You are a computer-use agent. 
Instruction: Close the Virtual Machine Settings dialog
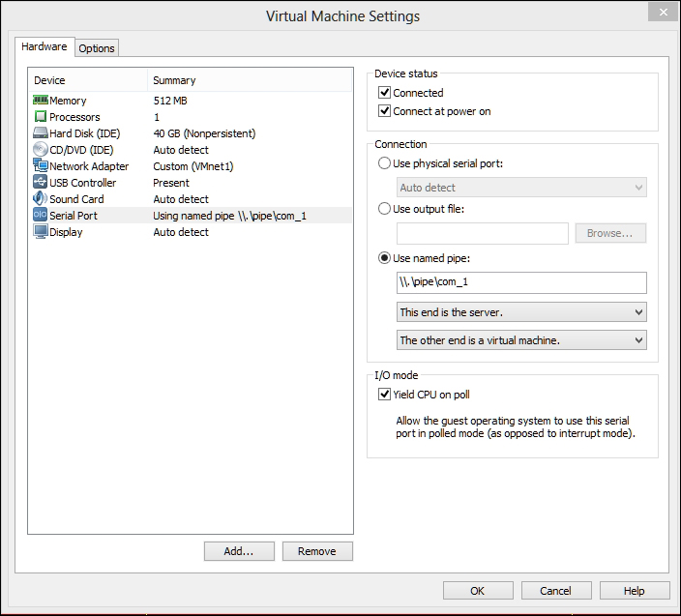[664, 13]
